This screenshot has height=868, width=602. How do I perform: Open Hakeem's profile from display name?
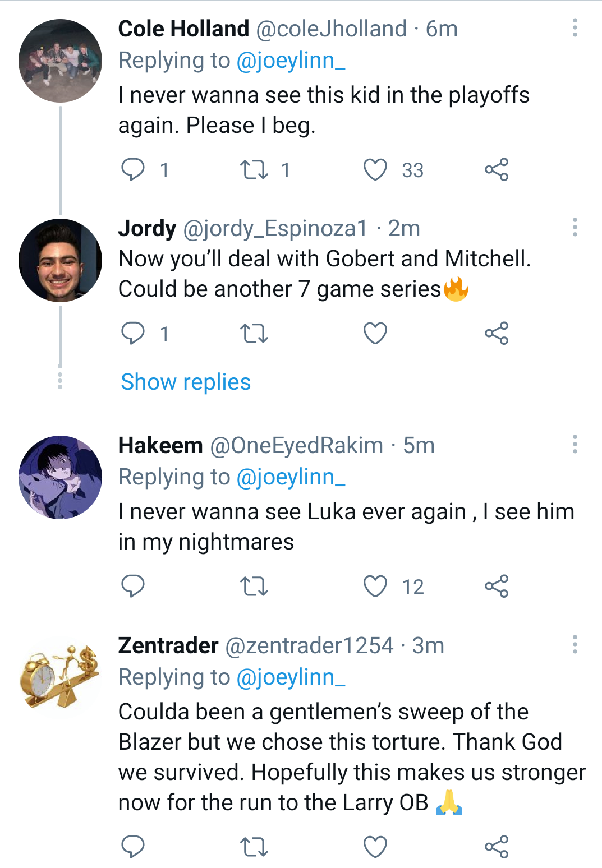coord(160,446)
